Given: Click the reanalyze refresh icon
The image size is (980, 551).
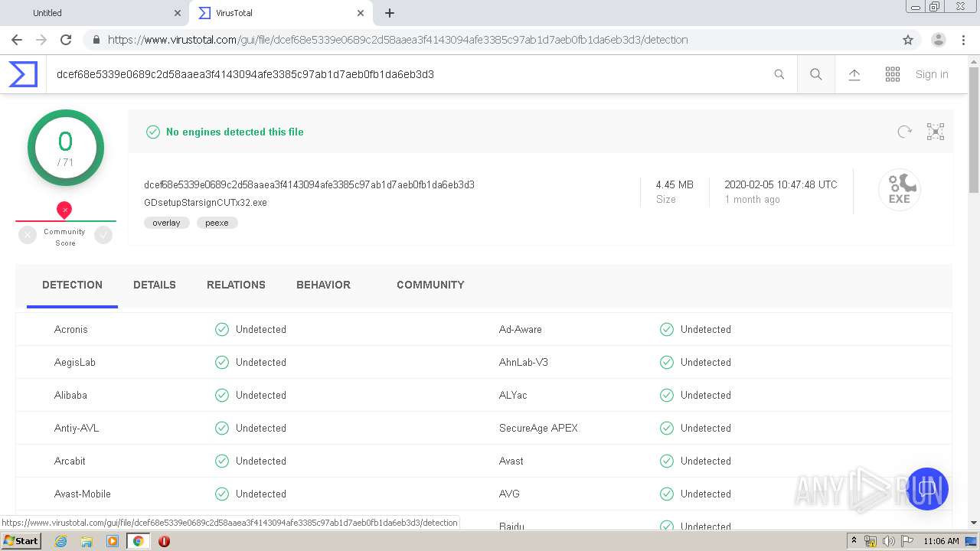Looking at the screenshot, I should click(x=905, y=132).
